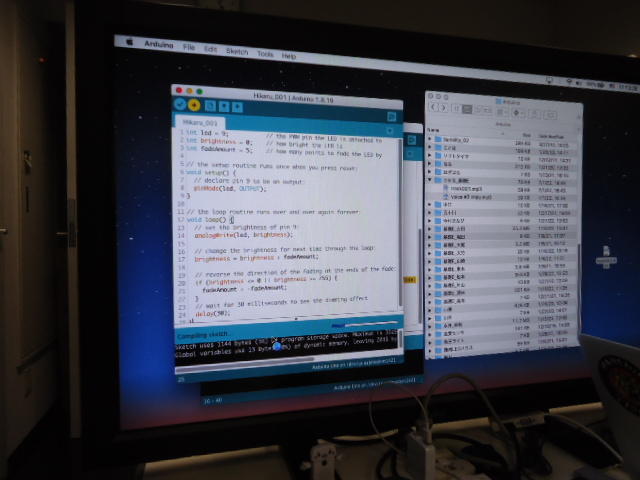Viewport: 640px width, 480px height.
Task: Click the yellow Upload arrow button
Action: (x=194, y=105)
